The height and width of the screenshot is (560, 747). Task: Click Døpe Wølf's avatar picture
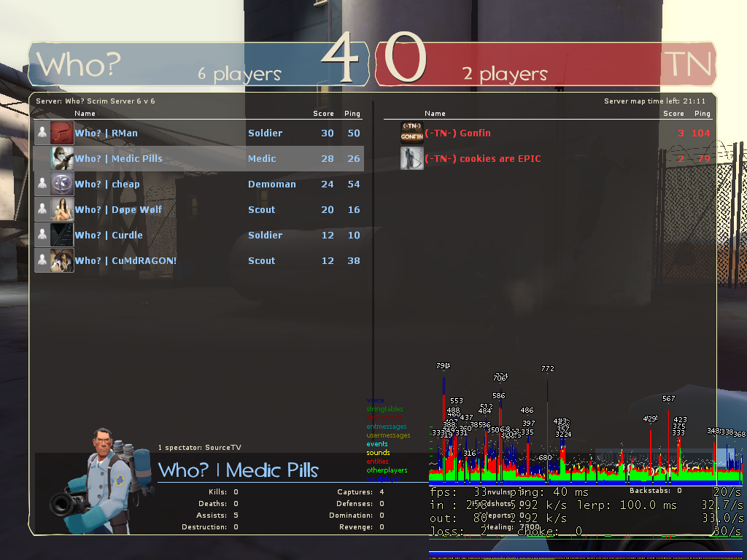click(62, 209)
